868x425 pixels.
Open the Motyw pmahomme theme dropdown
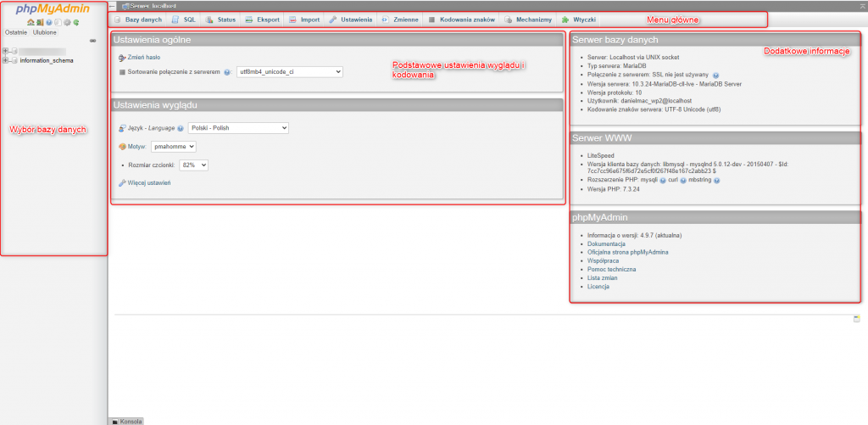pyautogui.click(x=173, y=147)
